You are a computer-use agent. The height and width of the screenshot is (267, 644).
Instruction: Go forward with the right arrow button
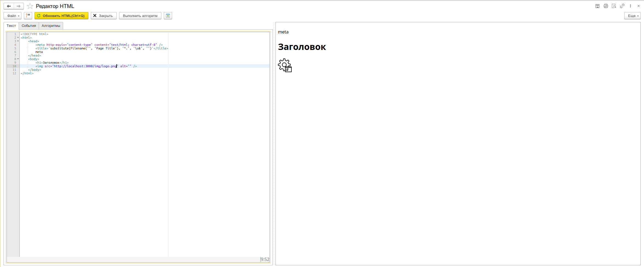[19, 6]
